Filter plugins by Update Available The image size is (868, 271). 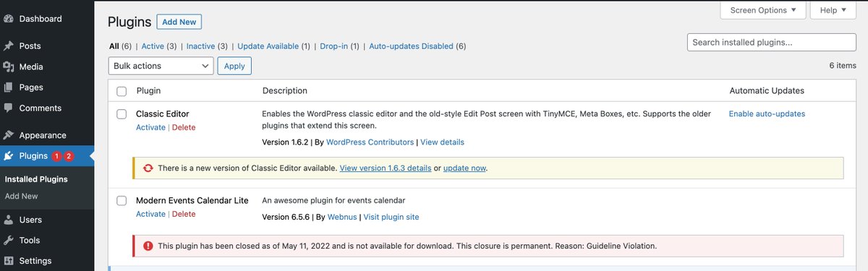[x=268, y=46]
